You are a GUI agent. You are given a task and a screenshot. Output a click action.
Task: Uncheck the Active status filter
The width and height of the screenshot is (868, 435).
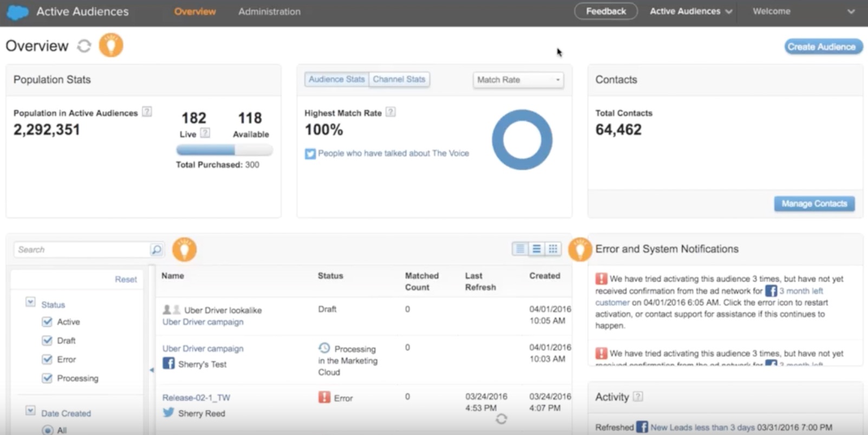[x=47, y=322]
